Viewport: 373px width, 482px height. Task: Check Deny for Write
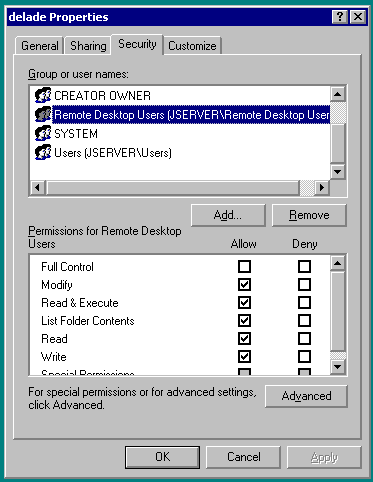click(304, 357)
